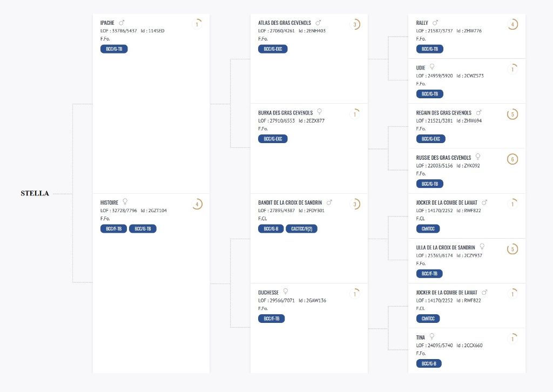Click circular badge 6 on RUSSIE DES GRAS CEVENOLS

pyautogui.click(x=512, y=159)
